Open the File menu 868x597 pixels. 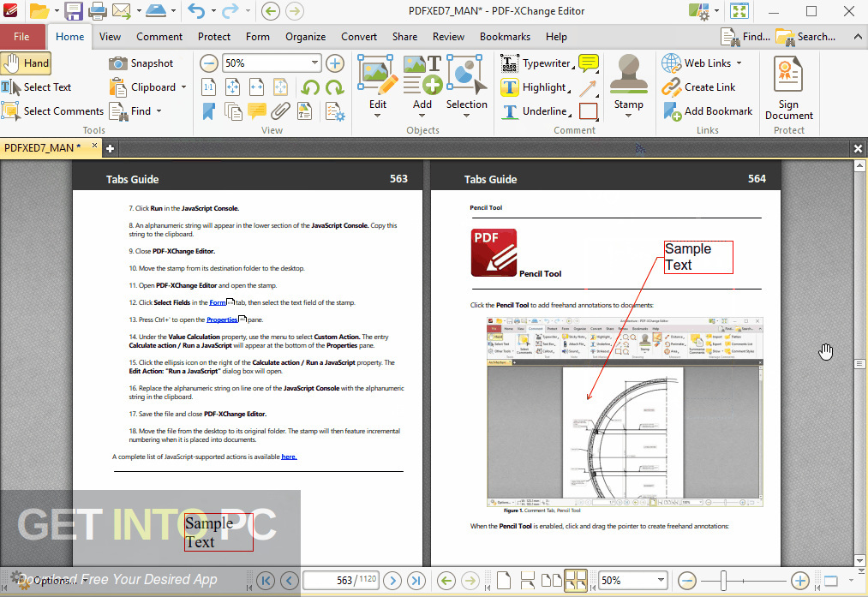pyautogui.click(x=21, y=37)
